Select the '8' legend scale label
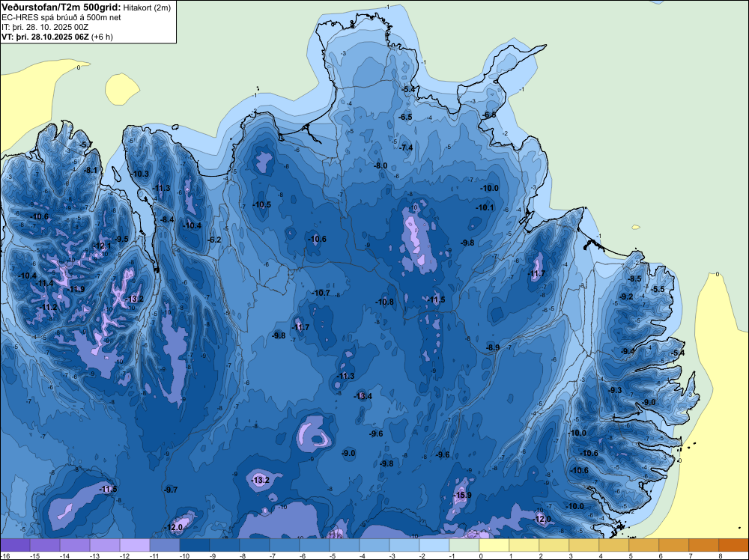Image resolution: width=749 pixels, height=560 pixels. tap(721, 556)
